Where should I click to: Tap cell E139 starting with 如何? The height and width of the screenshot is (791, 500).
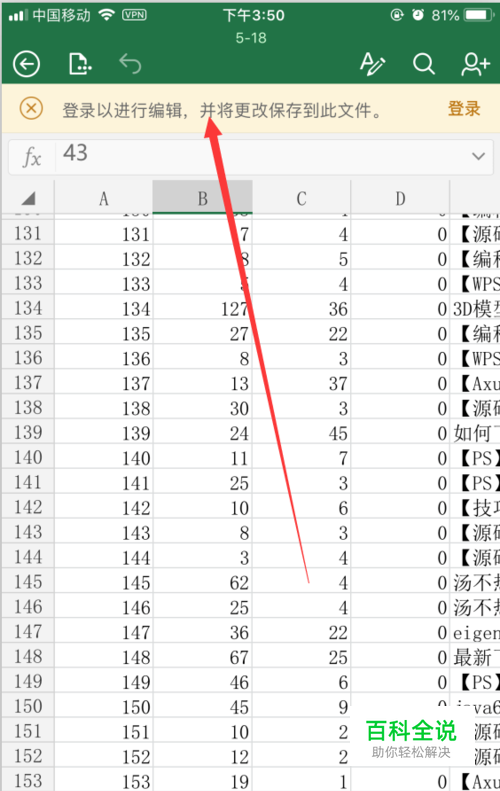tap(475, 432)
